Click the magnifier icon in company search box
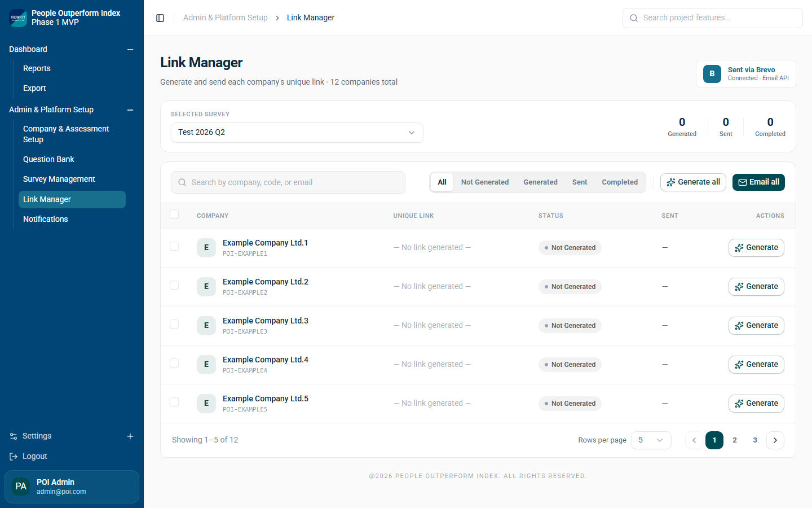The width and height of the screenshot is (812, 508). click(x=182, y=182)
